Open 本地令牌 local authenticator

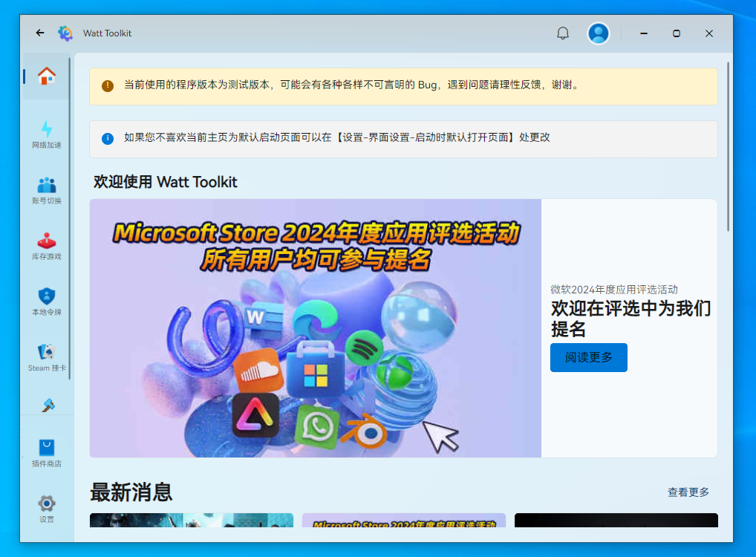(x=47, y=302)
